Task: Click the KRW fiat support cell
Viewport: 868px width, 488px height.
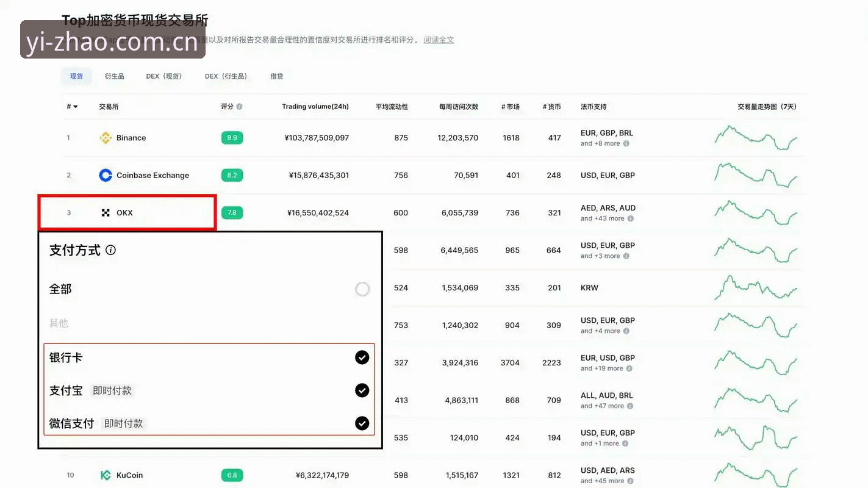Action: pos(589,288)
